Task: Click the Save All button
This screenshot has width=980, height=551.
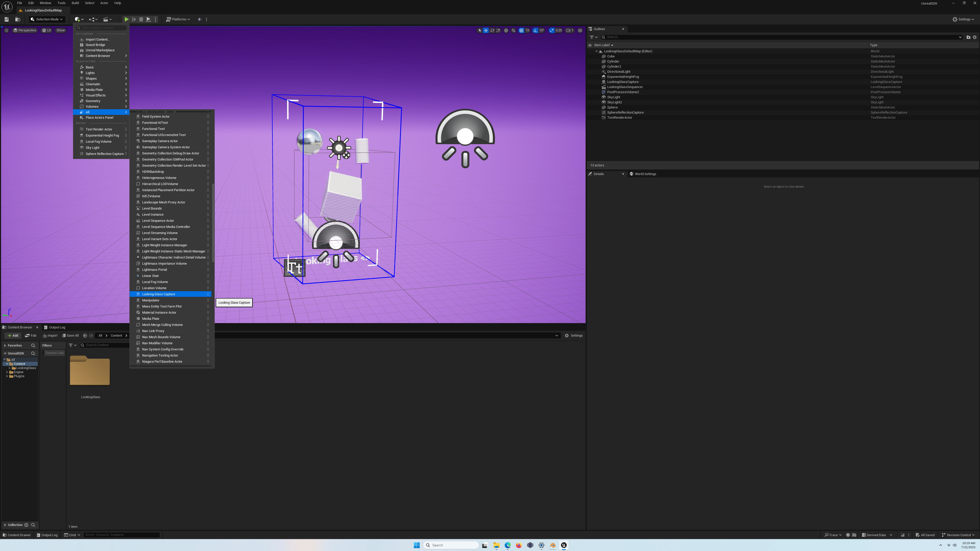Action: (x=71, y=335)
